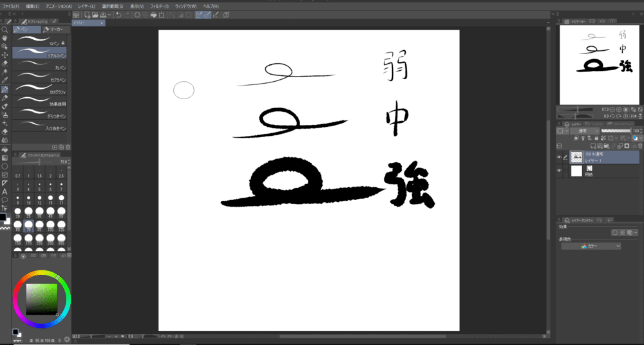This screenshot has height=345, width=644.
Task: Click the Navigator canvas preview thumbnail
Action: (x=599, y=65)
